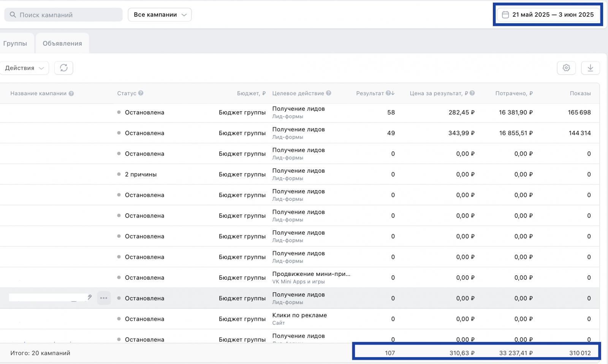Click the Показы column header
The height and width of the screenshot is (364, 608).
(x=580, y=93)
